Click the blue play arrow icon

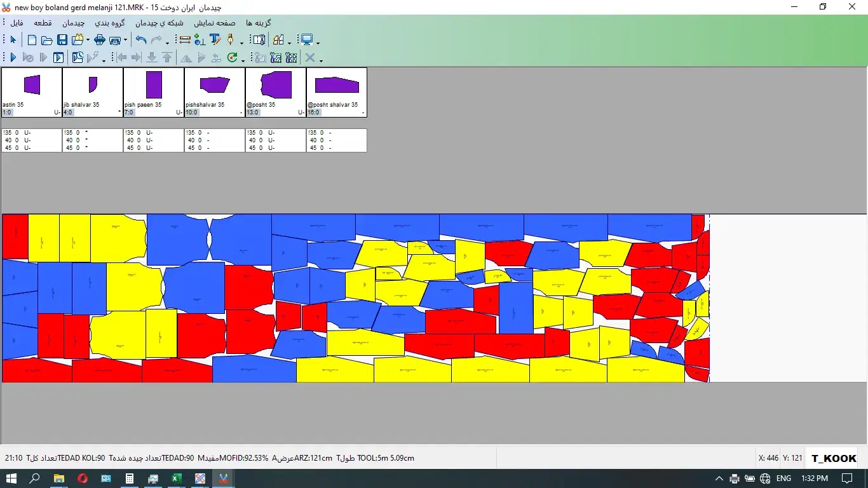[x=13, y=58]
